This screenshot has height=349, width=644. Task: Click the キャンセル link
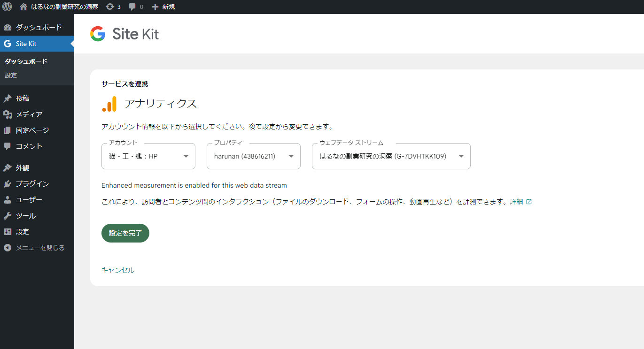click(118, 270)
